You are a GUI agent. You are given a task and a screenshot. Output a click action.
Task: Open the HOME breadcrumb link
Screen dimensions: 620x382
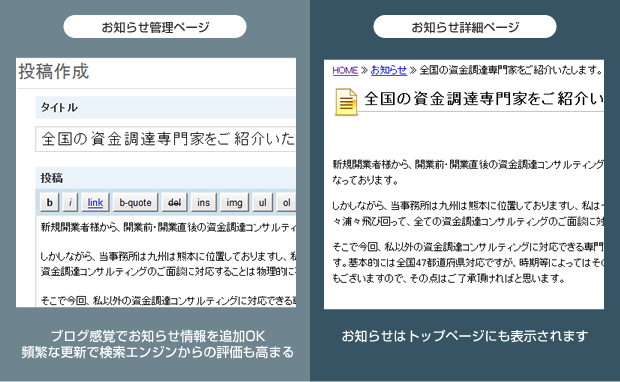click(345, 70)
